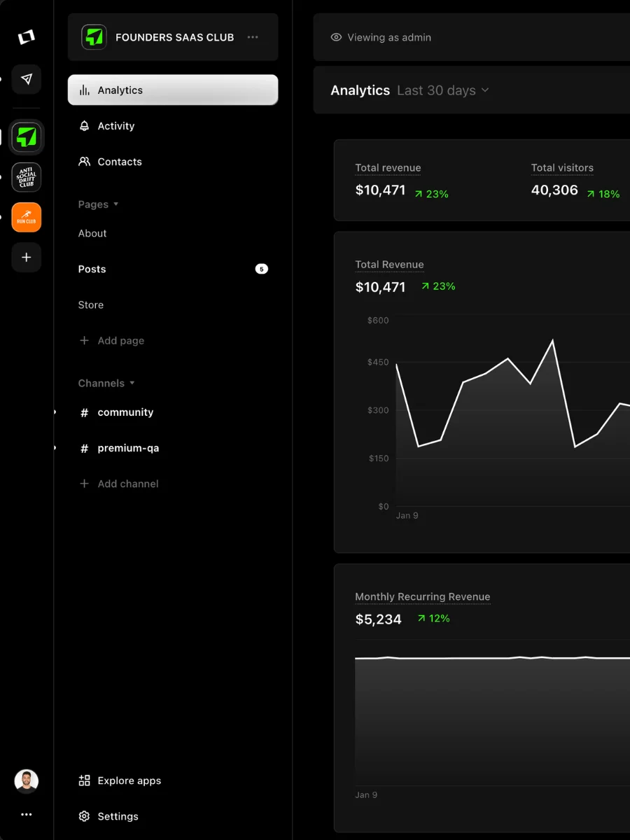Open the Founders SaaS Club workspace icon
Screen dimensions: 630x840
(x=26, y=137)
